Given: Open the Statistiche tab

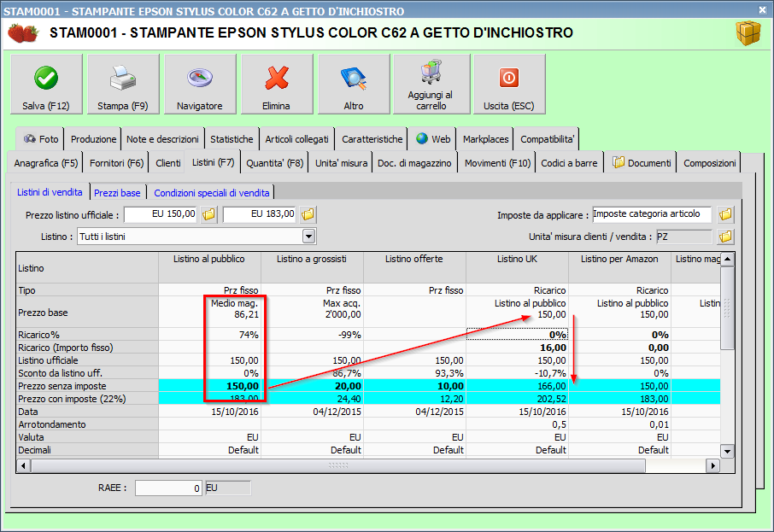Looking at the screenshot, I should coord(232,139).
